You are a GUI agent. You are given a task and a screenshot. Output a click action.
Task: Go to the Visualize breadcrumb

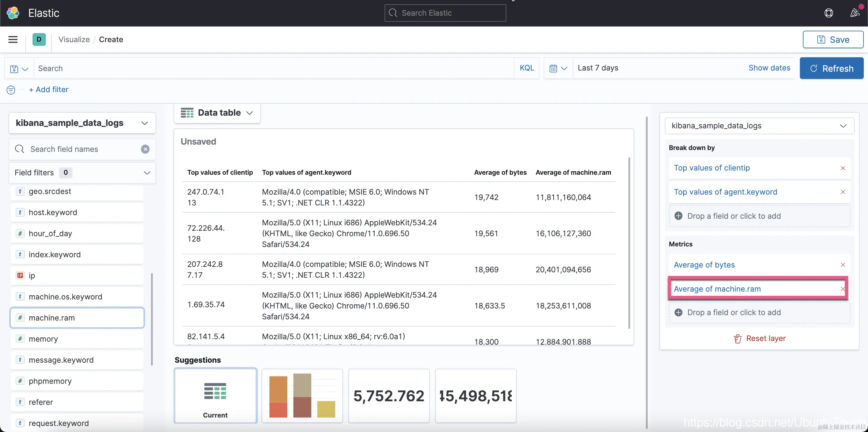coord(74,39)
